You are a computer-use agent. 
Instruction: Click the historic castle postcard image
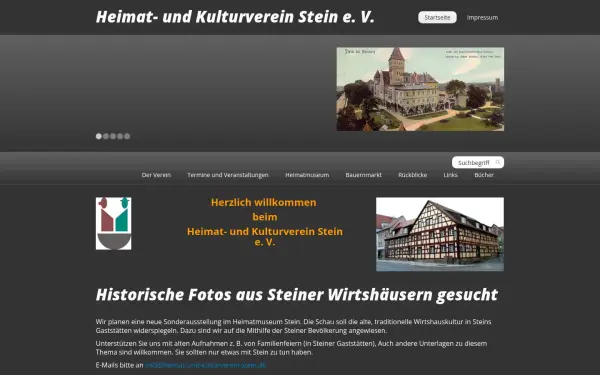point(420,89)
